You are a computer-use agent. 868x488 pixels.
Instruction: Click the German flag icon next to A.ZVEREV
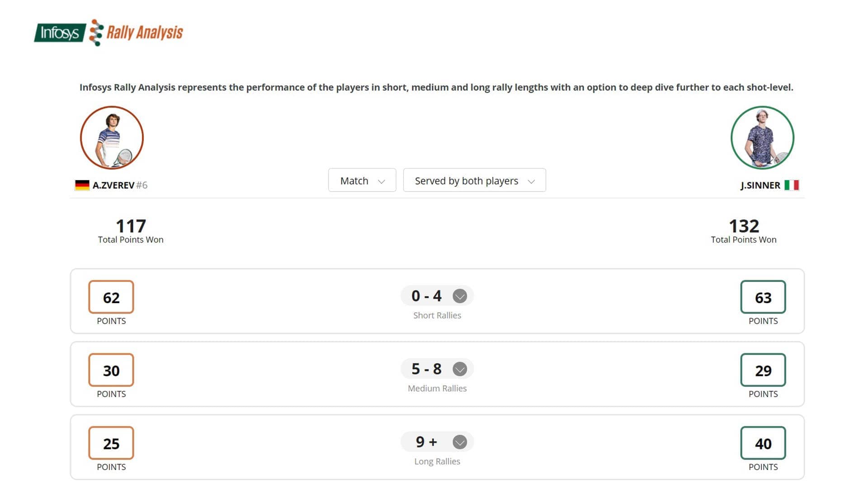click(82, 185)
